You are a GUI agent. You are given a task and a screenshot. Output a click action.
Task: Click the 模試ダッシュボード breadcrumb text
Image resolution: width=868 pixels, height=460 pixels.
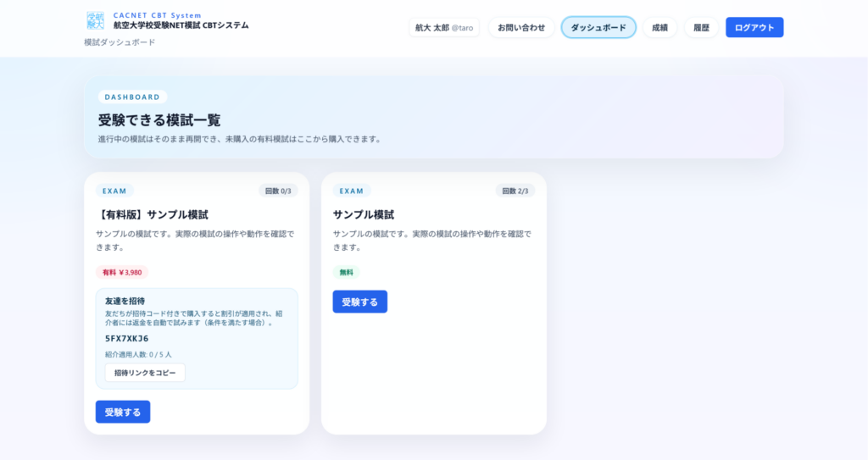point(120,42)
